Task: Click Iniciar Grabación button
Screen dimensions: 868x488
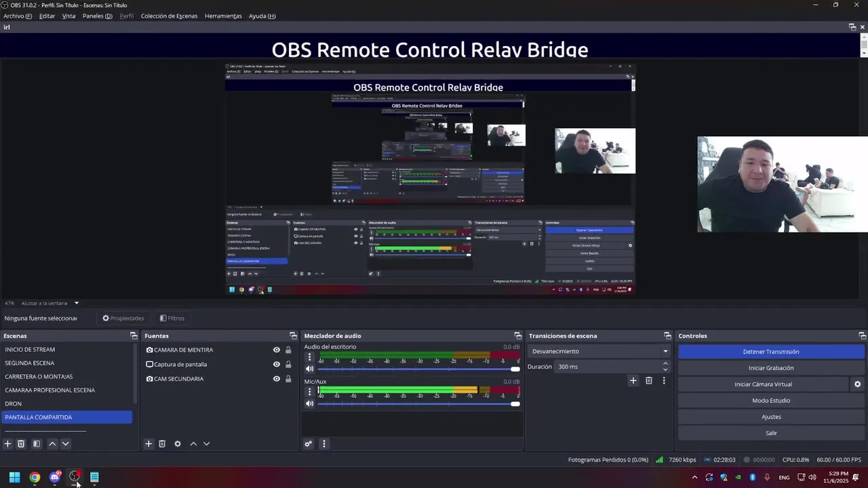Action: click(x=771, y=368)
